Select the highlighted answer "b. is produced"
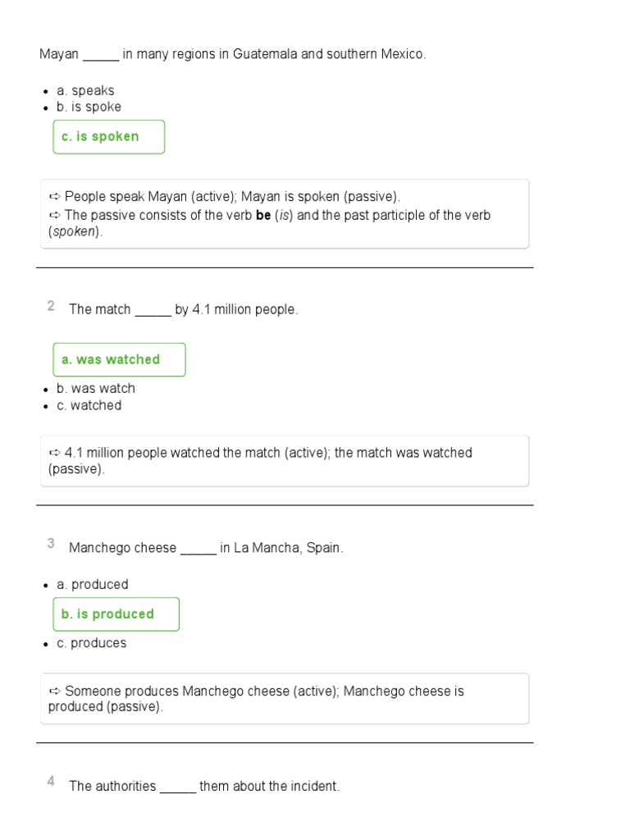Image resolution: width=630 pixels, height=840 pixels. click(116, 614)
